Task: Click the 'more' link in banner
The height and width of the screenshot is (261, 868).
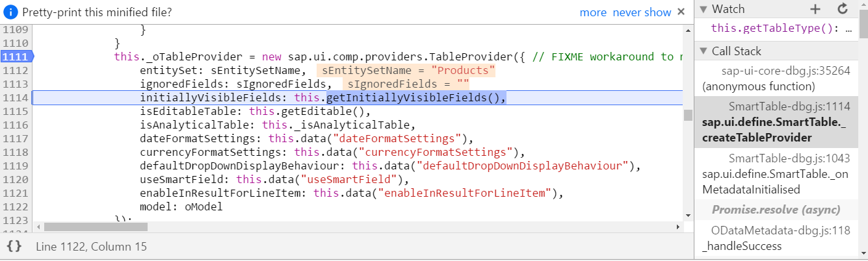Action: click(x=593, y=12)
